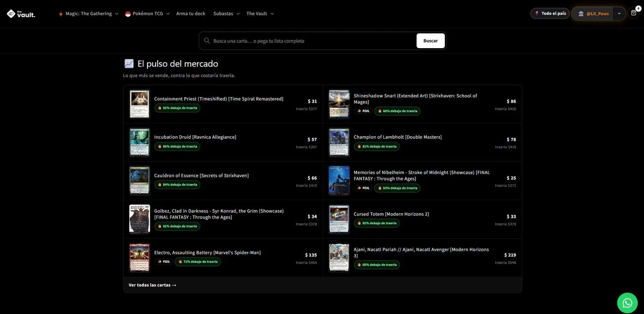Open Containment Priest card thumbnail
The height and width of the screenshot is (314, 644).
click(x=140, y=104)
